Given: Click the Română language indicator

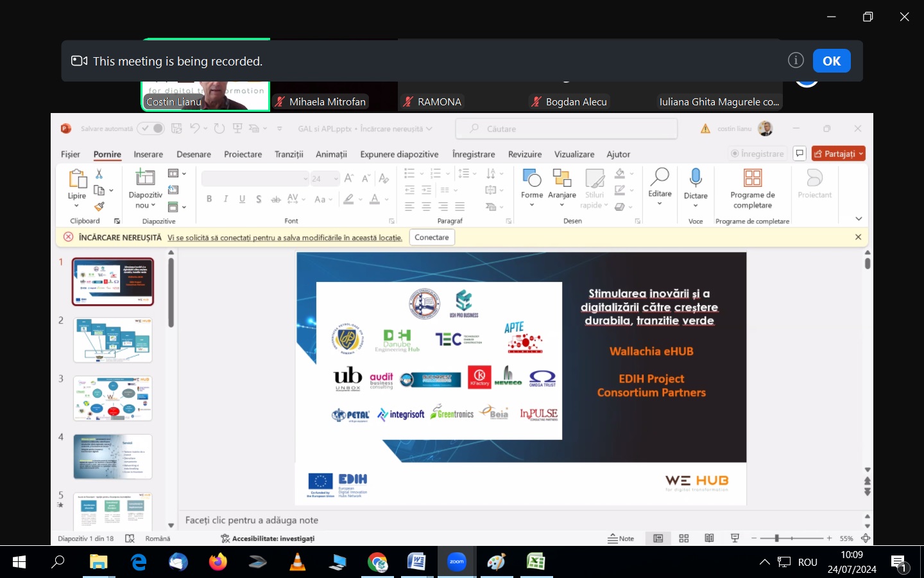Looking at the screenshot, I should 158,538.
